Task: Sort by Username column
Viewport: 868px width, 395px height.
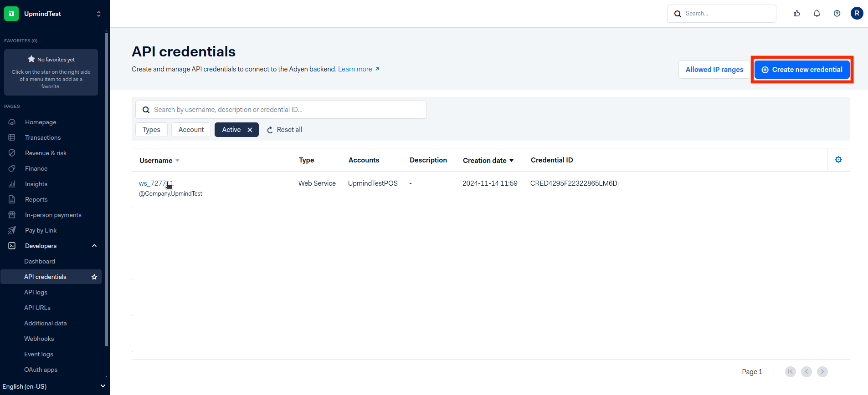Action: [x=159, y=161]
